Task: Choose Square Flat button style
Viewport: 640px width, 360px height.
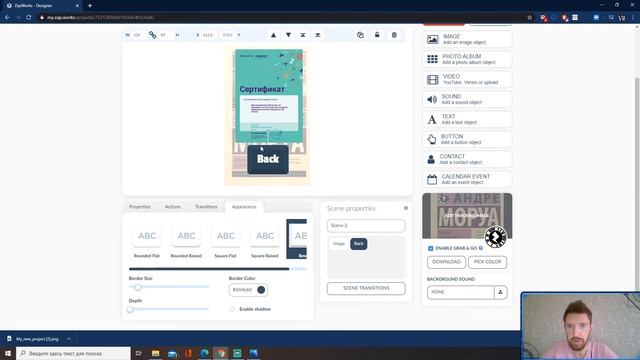Action: coord(225,241)
